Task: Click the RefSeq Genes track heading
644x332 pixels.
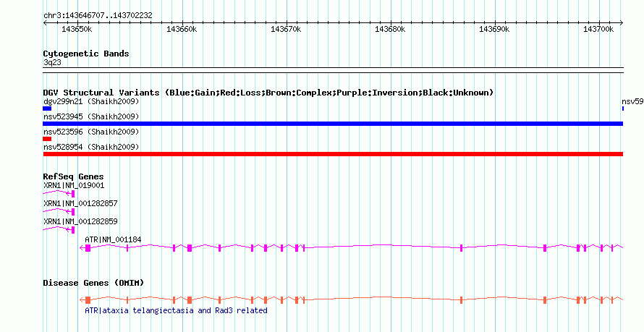Action: 74,176
